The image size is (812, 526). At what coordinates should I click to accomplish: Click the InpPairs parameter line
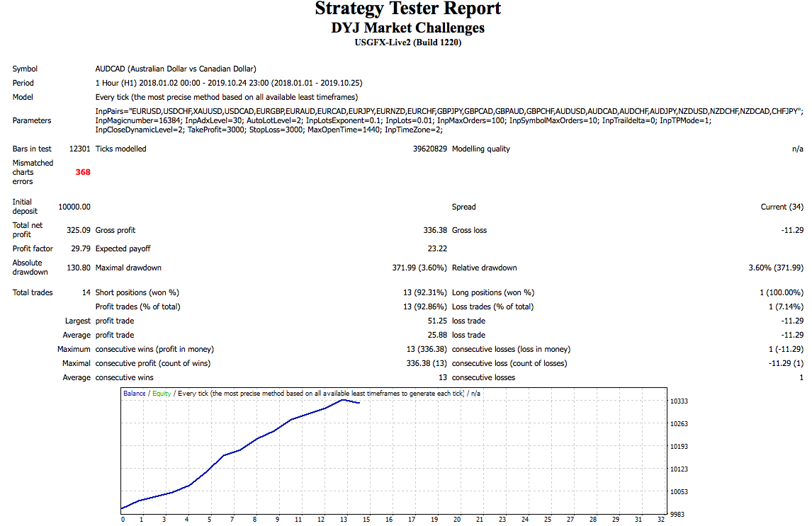click(x=449, y=111)
